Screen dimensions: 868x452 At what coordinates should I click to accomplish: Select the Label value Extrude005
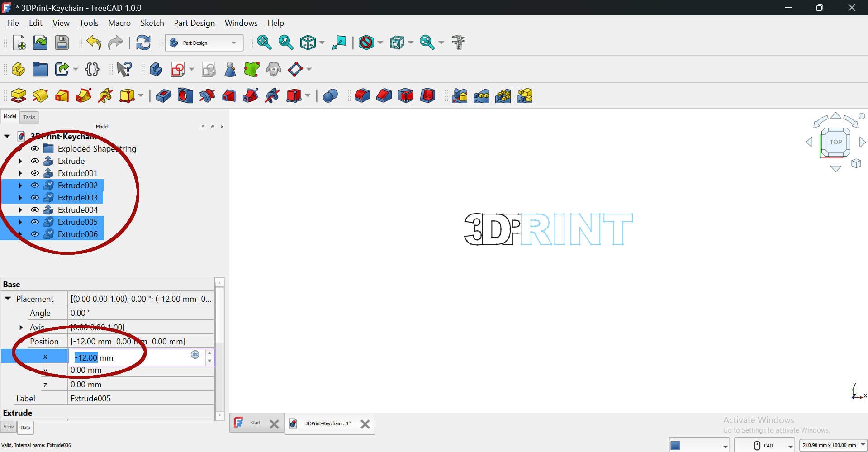coord(90,399)
